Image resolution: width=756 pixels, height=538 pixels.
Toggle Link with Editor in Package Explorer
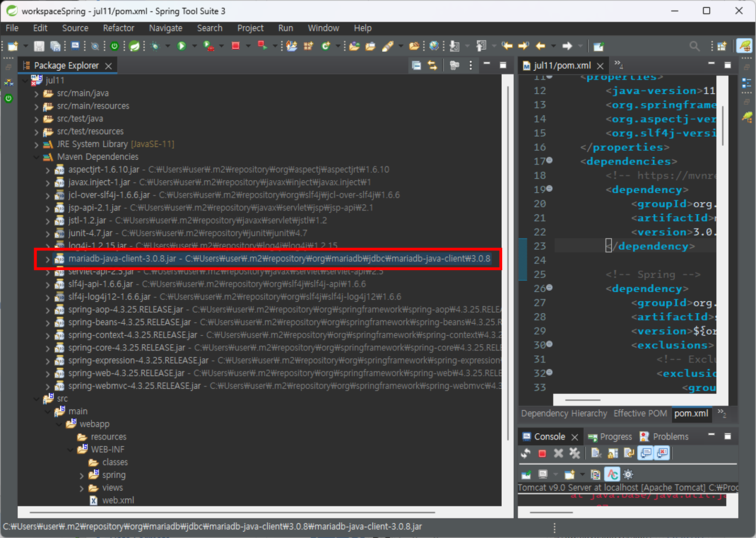click(432, 66)
